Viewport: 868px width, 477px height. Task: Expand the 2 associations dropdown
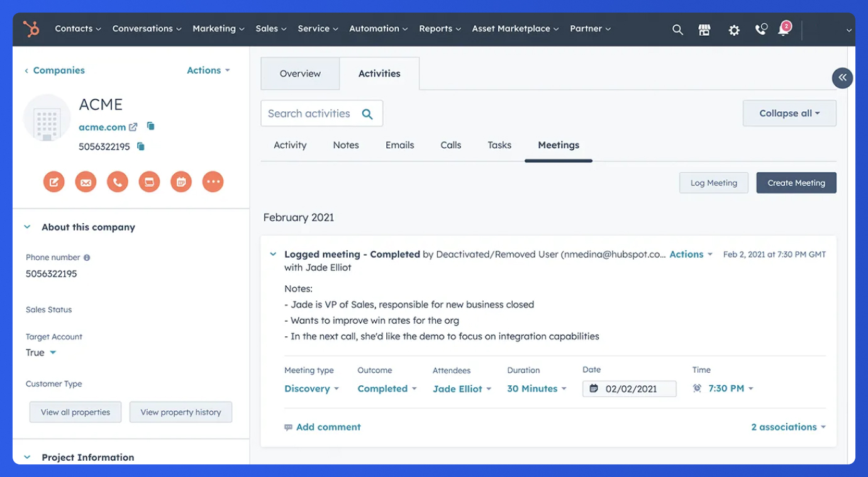[789, 427]
